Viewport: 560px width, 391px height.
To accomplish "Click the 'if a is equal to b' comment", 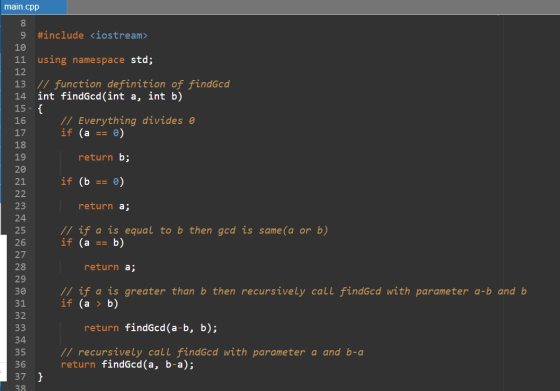I will [x=194, y=230].
